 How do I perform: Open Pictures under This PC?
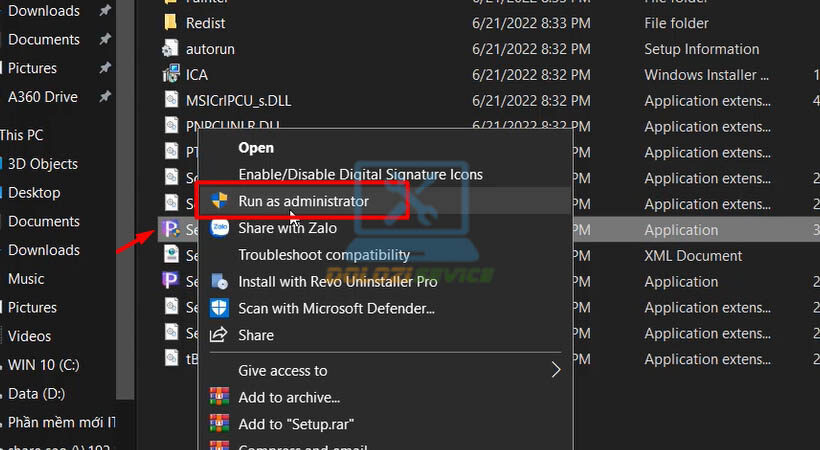click(x=32, y=307)
